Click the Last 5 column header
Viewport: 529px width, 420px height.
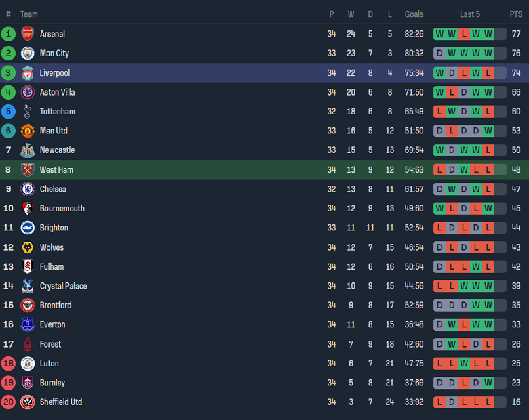coord(469,14)
